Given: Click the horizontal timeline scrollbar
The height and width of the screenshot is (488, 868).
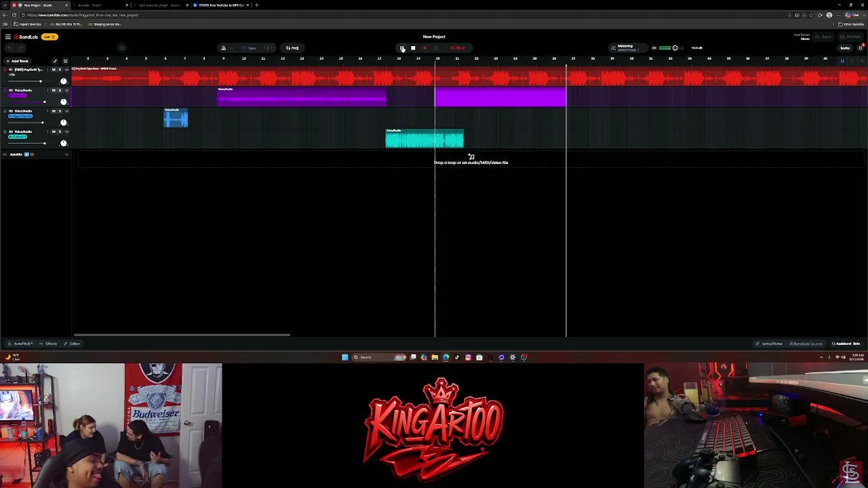Looking at the screenshot, I should 182,335.
